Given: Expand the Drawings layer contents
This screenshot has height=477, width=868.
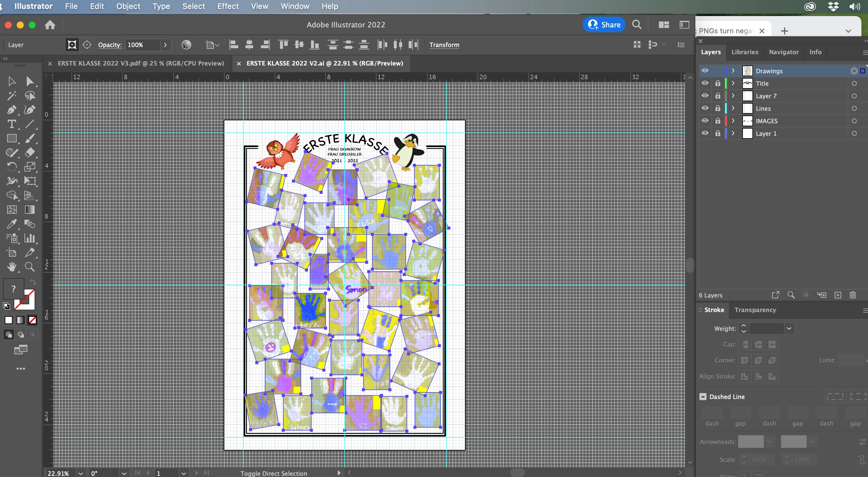Looking at the screenshot, I should click(x=733, y=71).
